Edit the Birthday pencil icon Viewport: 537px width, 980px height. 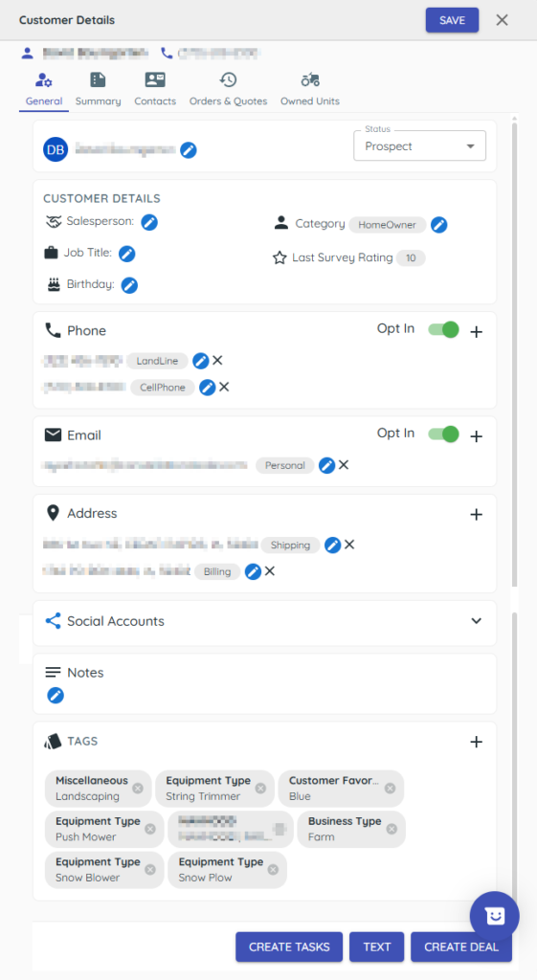(129, 285)
